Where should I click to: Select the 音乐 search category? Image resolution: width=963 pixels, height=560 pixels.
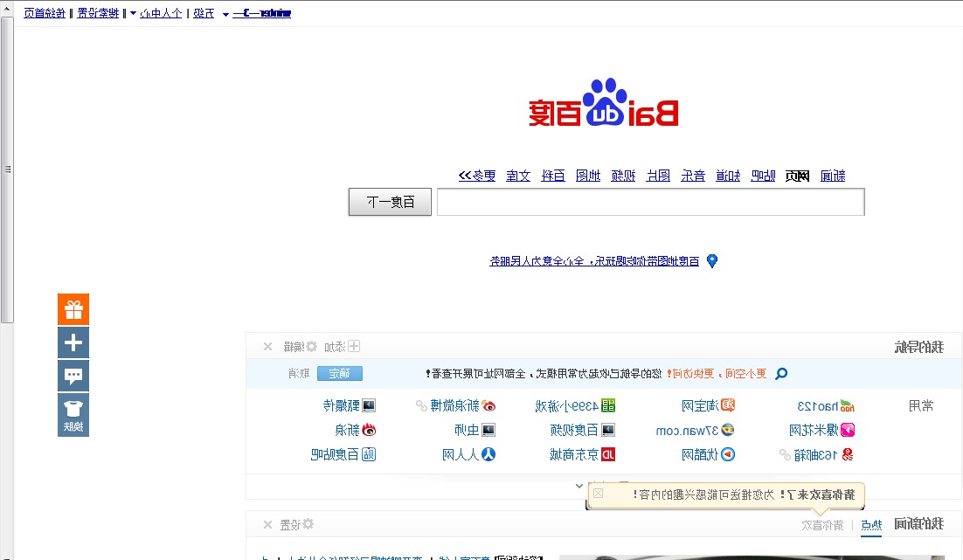click(693, 176)
